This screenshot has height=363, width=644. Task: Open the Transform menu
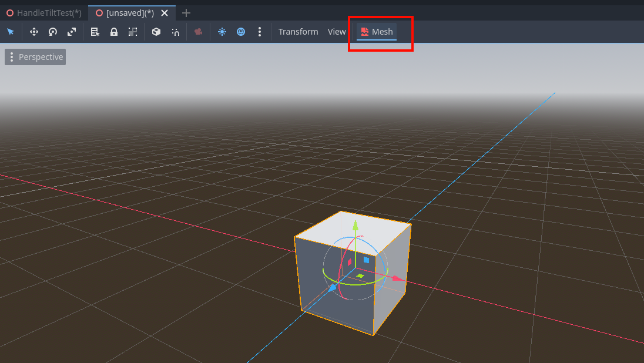(x=298, y=32)
